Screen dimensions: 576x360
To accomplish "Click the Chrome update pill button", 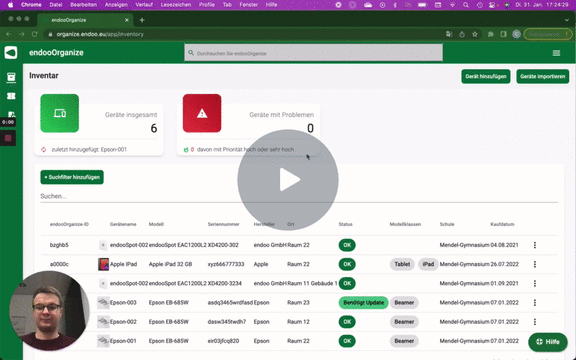I will (x=548, y=34).
